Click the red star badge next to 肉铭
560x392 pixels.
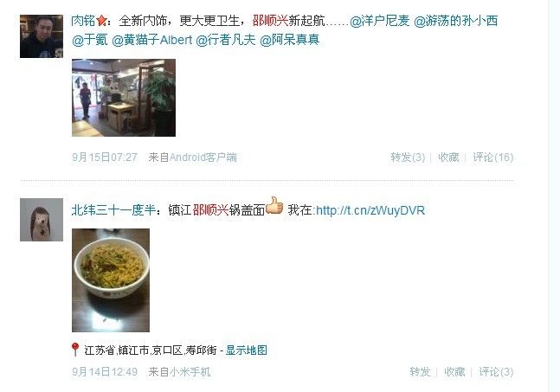tap(101, 21)
